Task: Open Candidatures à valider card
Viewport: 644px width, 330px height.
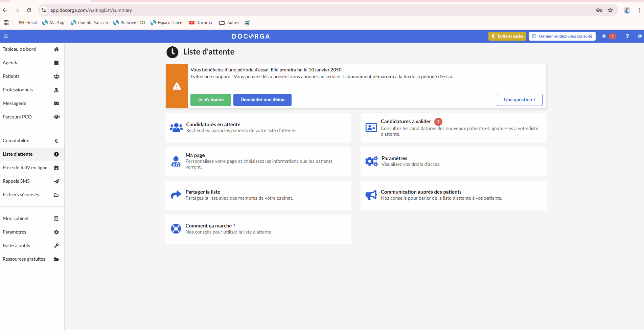Action: click(x=453, y=128)
